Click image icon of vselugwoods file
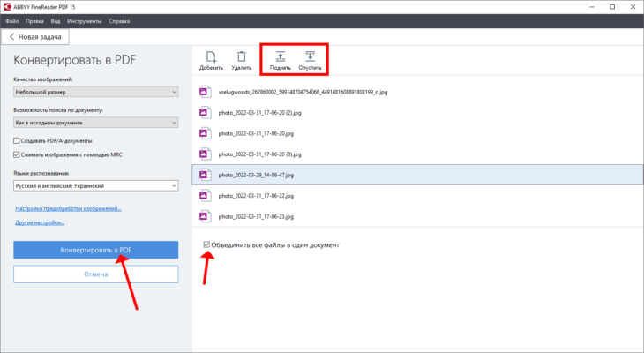644x353 pixels. (204, 91)
